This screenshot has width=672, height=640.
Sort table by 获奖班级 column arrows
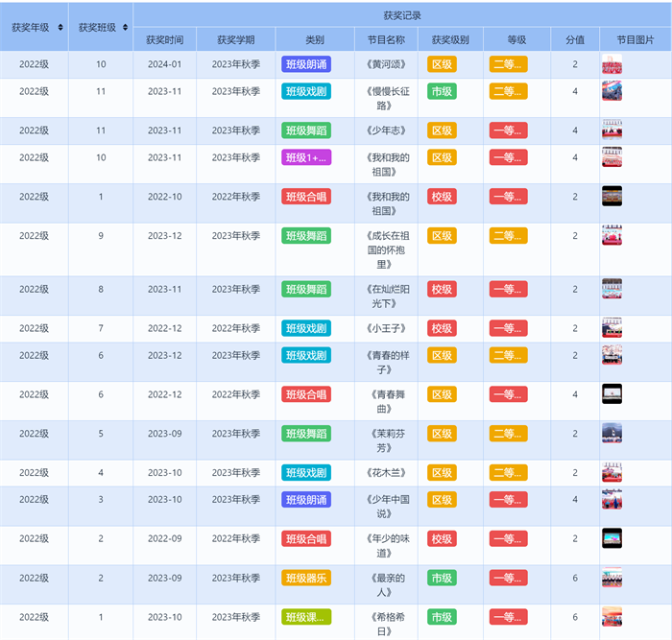coord(125,28)
